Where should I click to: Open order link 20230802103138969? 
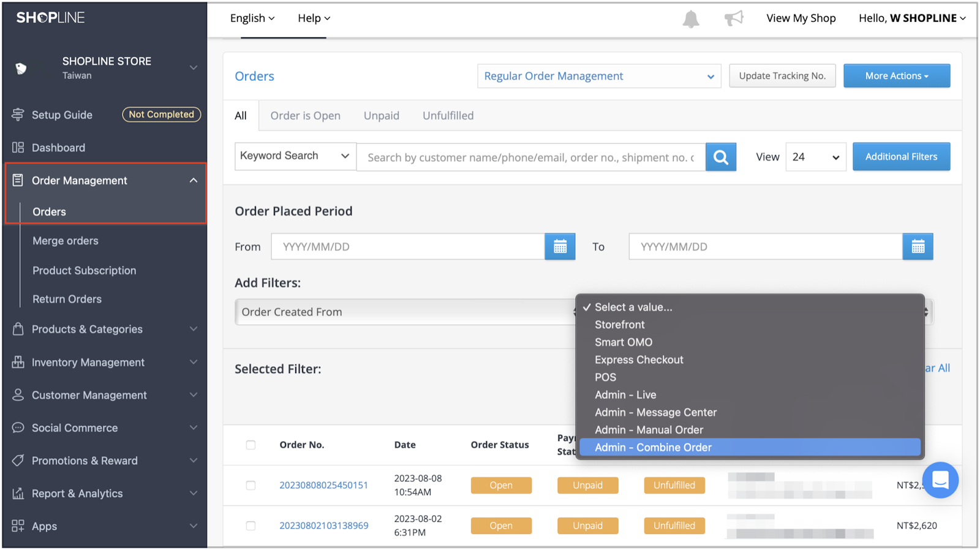tap(323, 526)
